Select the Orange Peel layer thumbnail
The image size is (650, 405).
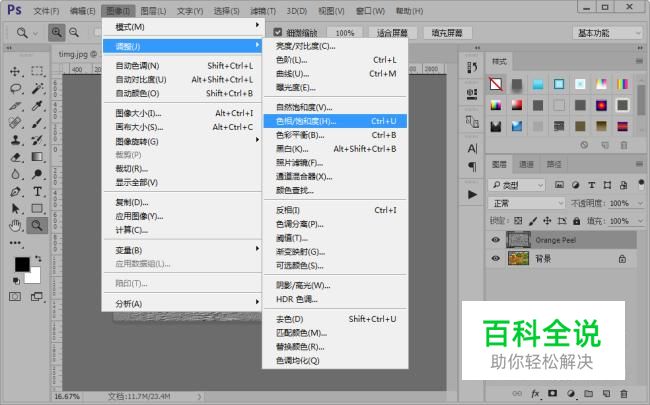coord(518,240)
